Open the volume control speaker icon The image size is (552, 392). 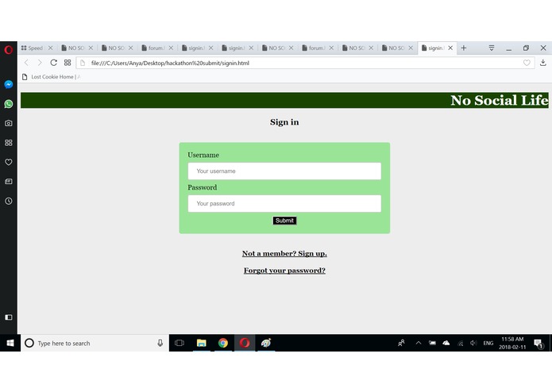click(x=473, y=343)
